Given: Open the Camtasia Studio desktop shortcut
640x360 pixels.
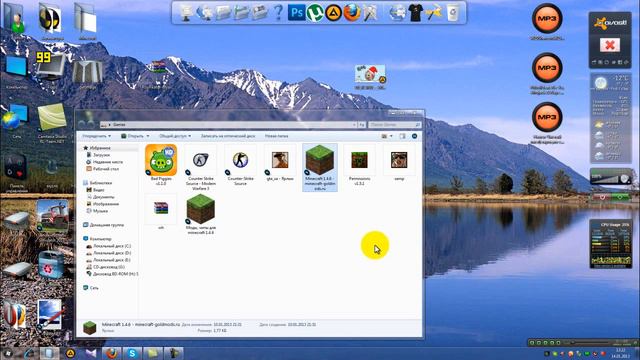Looking at the screenshot, I should (52, 123).
